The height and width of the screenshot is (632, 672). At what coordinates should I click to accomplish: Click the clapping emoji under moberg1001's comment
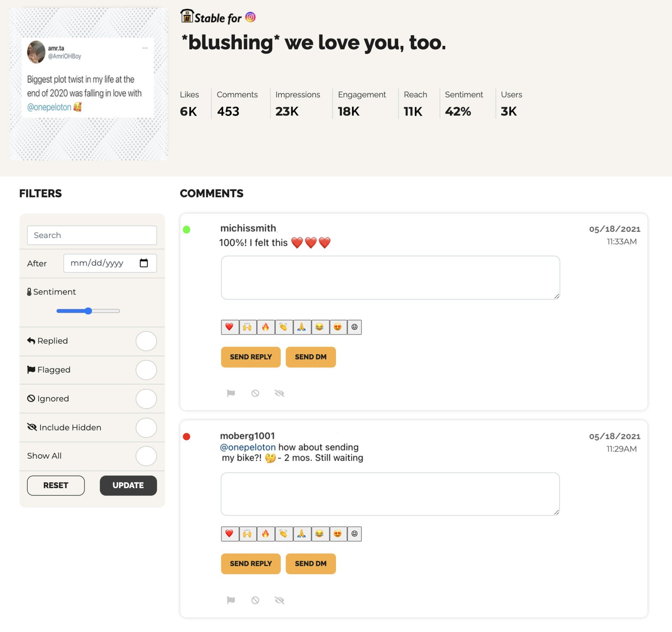pos(284,534)
